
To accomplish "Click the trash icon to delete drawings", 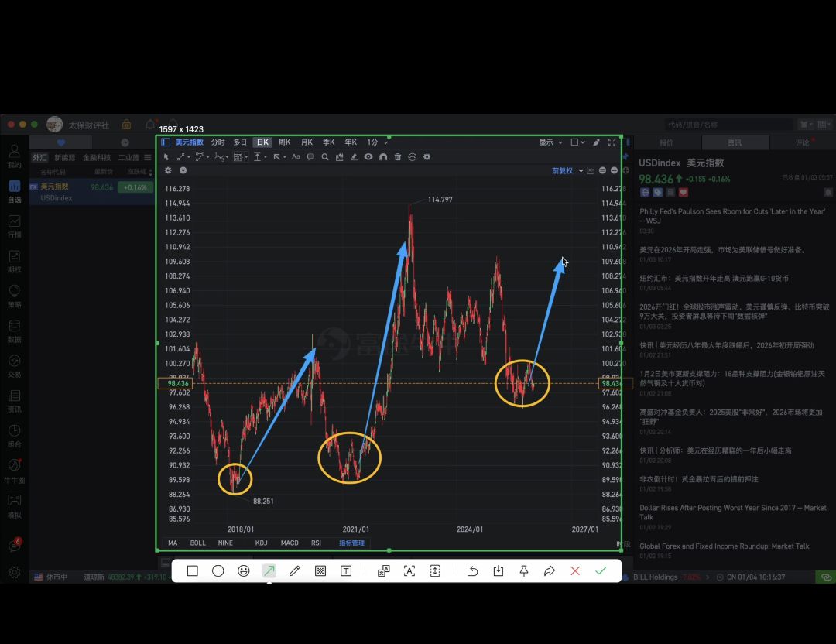I will pyautogui.click(x=398, y=157).
